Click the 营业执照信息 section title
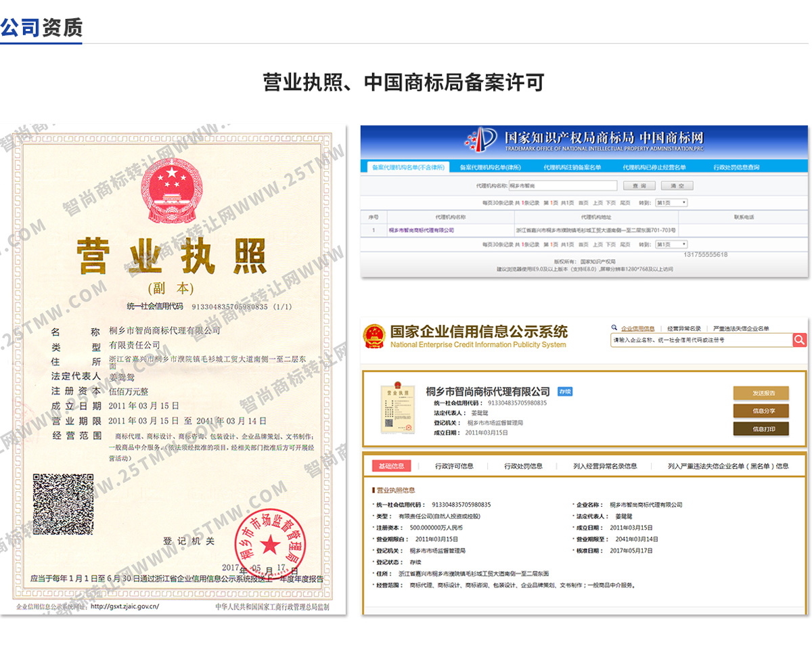Image resolution: width=812 pixels, height=655 pixels. pyautogui.click(x=396, y=490)
